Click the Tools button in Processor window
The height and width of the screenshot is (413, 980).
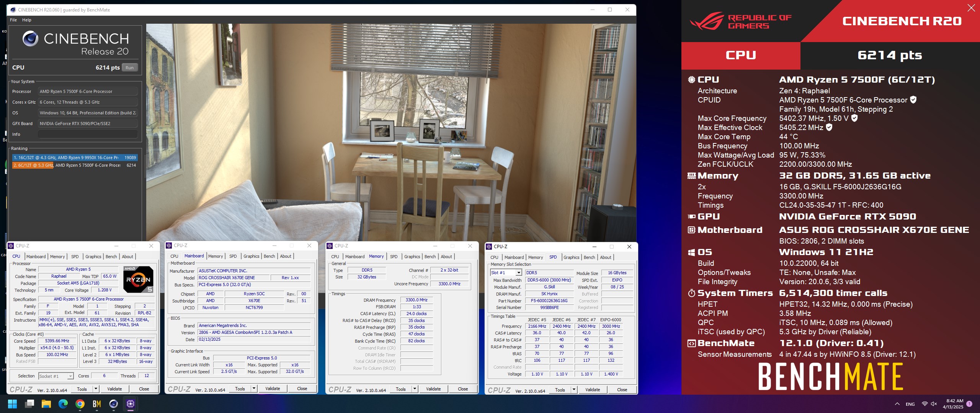coord(82,389)
